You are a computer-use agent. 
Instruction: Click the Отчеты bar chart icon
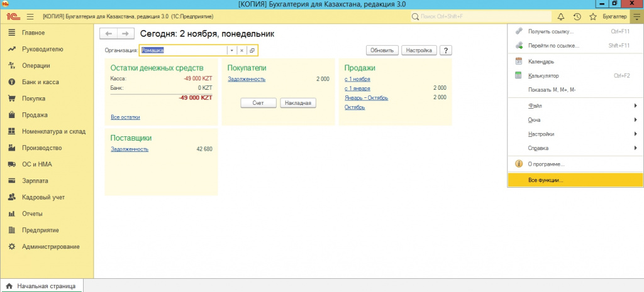(x=12, y=214)
